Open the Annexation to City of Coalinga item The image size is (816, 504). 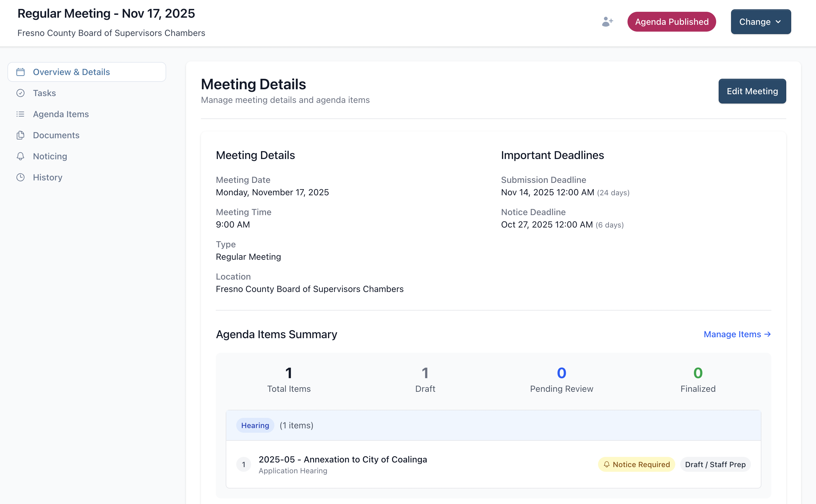[x=342, y=460]
